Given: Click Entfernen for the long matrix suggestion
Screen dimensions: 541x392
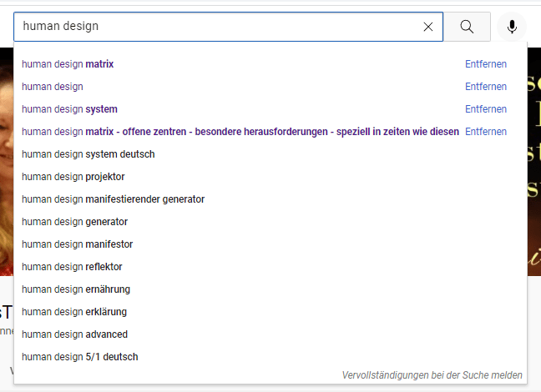Looking at the screenshot, I should 486,132.
